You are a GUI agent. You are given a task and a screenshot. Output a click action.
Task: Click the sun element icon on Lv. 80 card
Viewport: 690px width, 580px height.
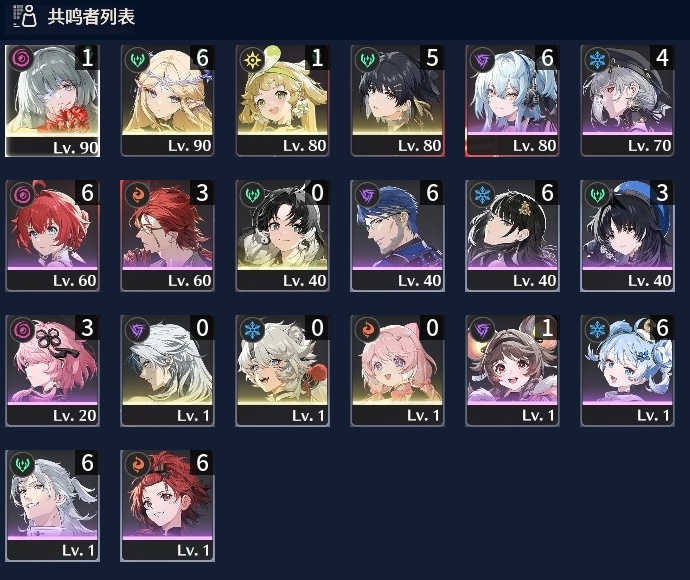253,59
